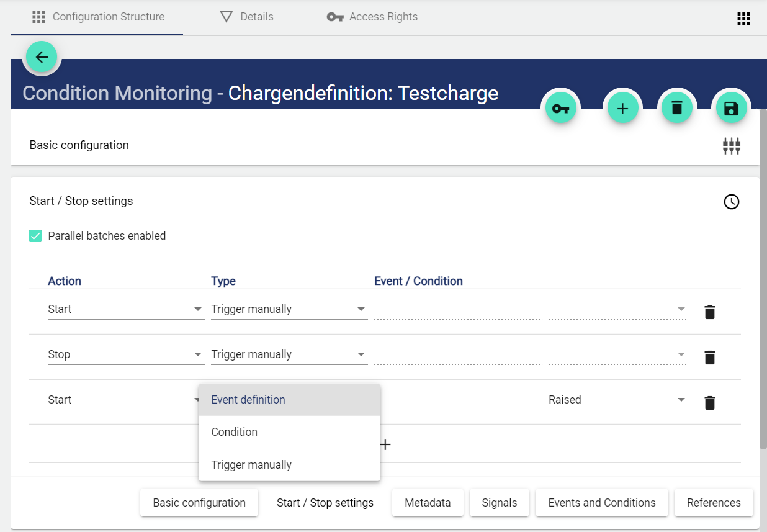767x532 pixels.
Task: Open the Type dropdown in the first Start row
Action: coord(289,309)
